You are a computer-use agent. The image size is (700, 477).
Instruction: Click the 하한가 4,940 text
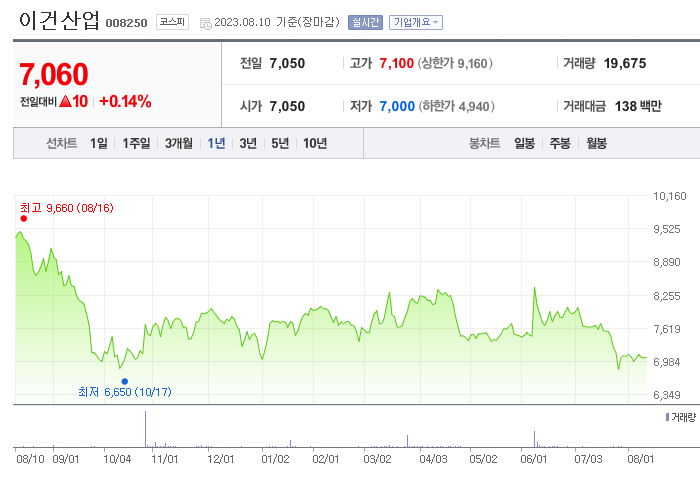pos(456,106)
